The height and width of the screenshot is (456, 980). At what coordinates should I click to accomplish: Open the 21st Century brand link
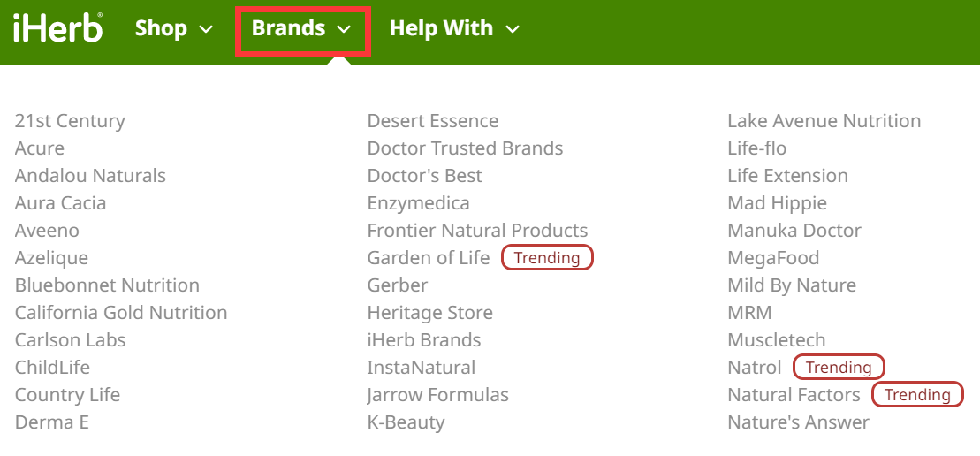pyautogui.click(x=70, y=121)
